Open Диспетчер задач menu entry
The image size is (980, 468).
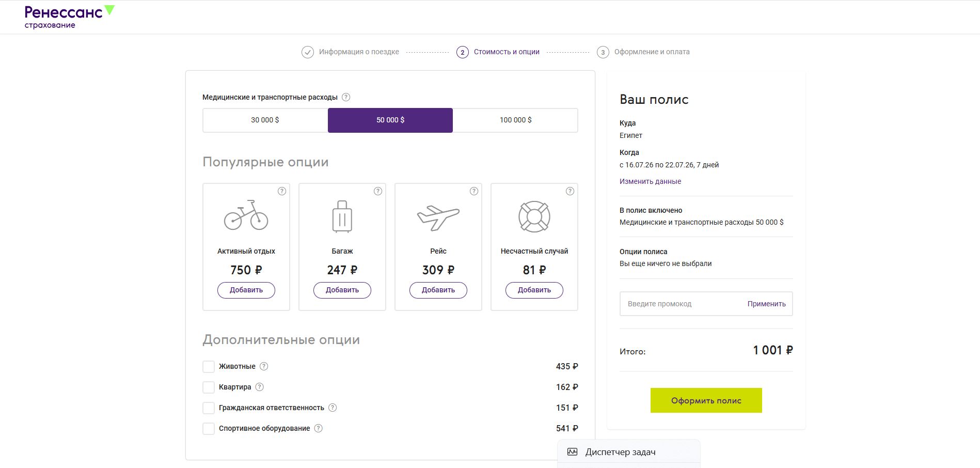point(629,452)
